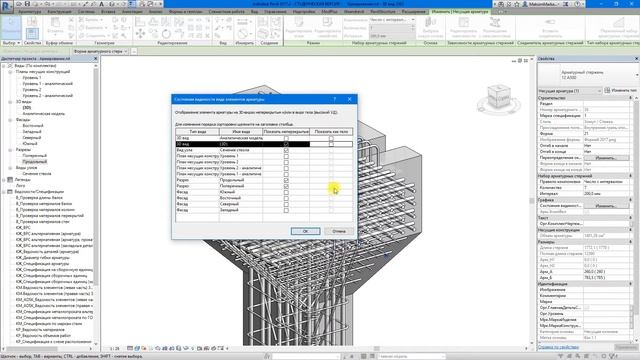Collapse Планы несущих конструкций tree node
The height and width of the screenshot is (360, 640).
click(x=10, y=72)
